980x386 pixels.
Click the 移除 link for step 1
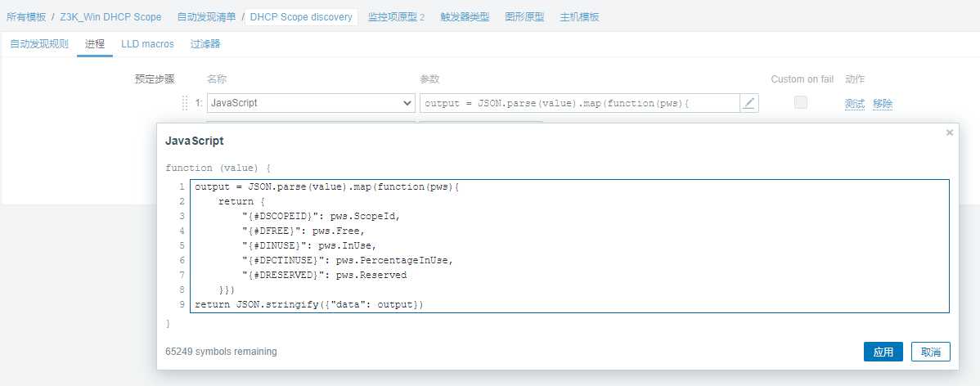883,104
